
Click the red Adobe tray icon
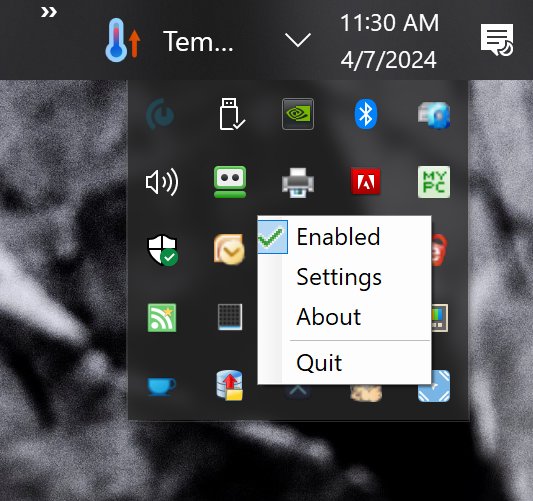click(x=366, y=182)
